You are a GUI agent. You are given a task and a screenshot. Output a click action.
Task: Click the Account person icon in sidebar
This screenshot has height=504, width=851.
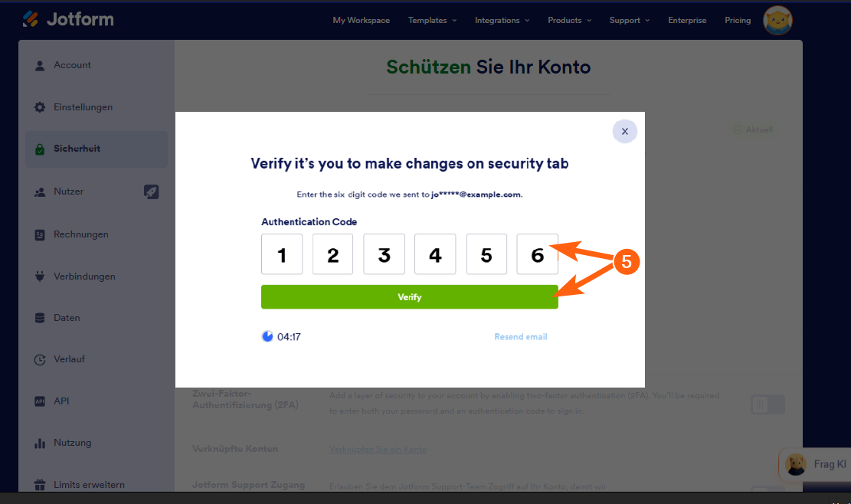40,66
